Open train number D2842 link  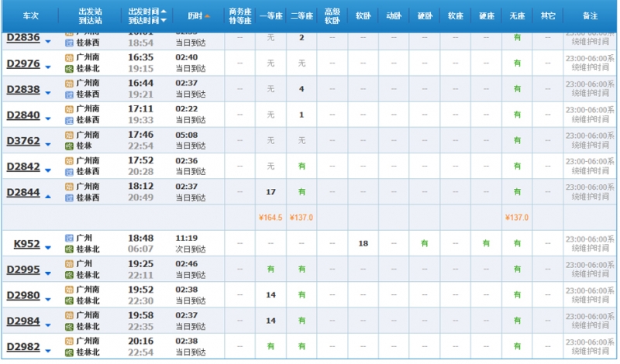pyautogui.click(x=22, y=167)
